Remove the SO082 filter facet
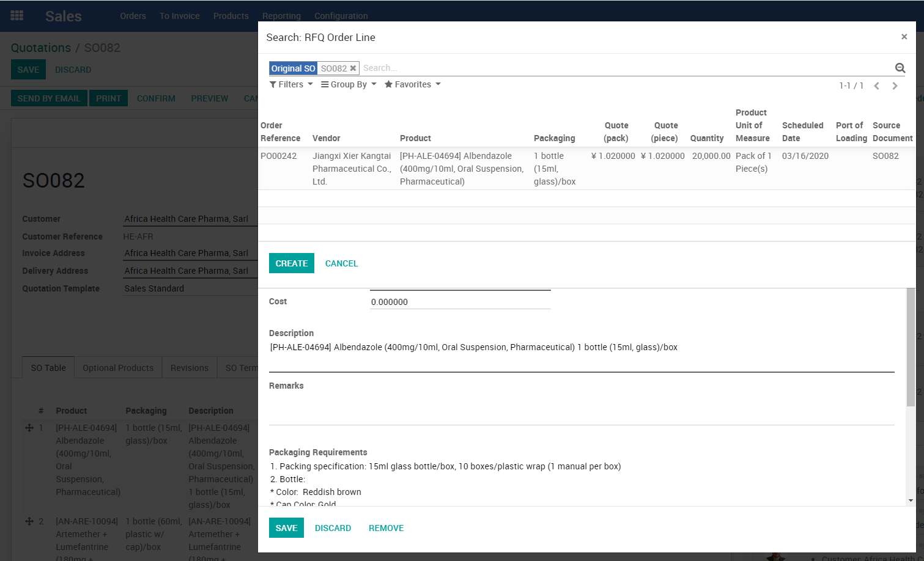 coord(353,68)
